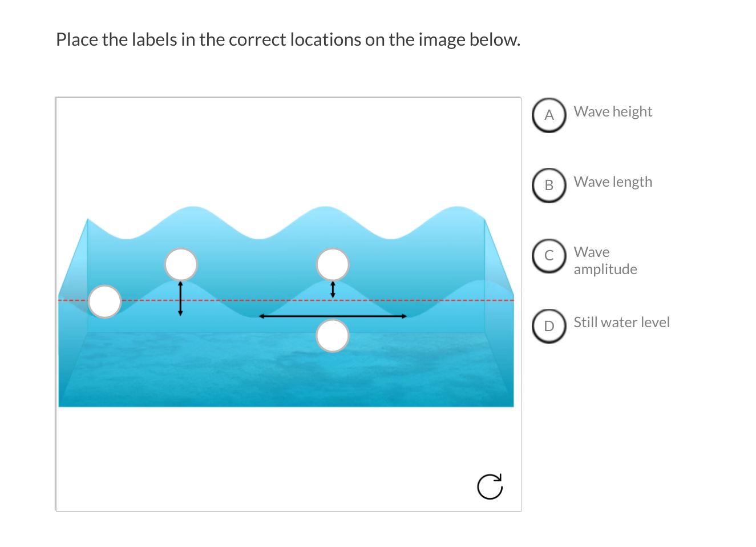The height and width of the screenshot is (547, 756).
Task: Click the drop target above the short vertical arrow
Action: [333, 264]
